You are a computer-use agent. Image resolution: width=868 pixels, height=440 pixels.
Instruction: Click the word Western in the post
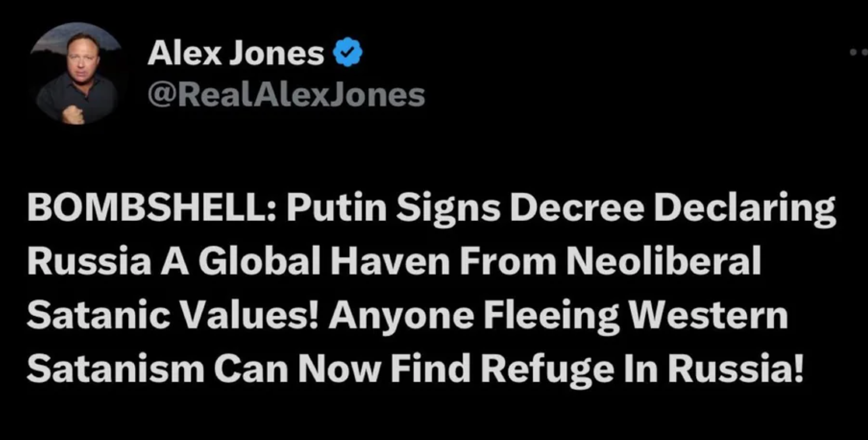(x=709, y=316)
